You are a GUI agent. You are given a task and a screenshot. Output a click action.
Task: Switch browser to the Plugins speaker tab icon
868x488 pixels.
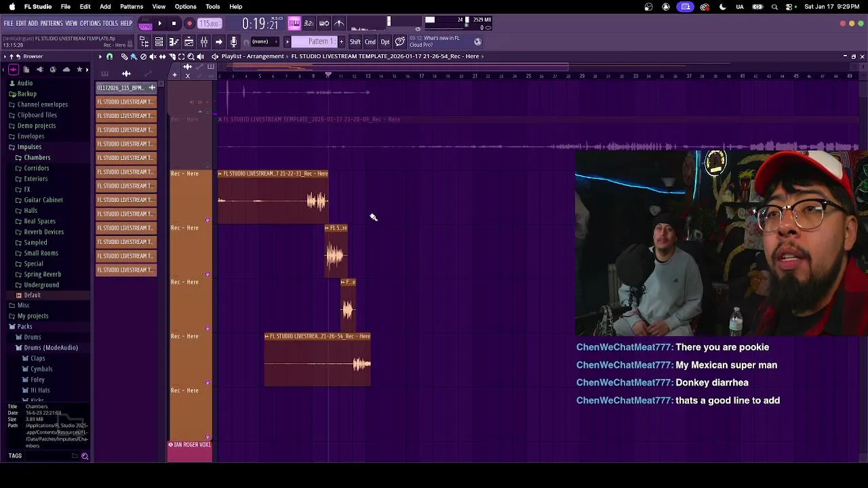pos(39,70)
